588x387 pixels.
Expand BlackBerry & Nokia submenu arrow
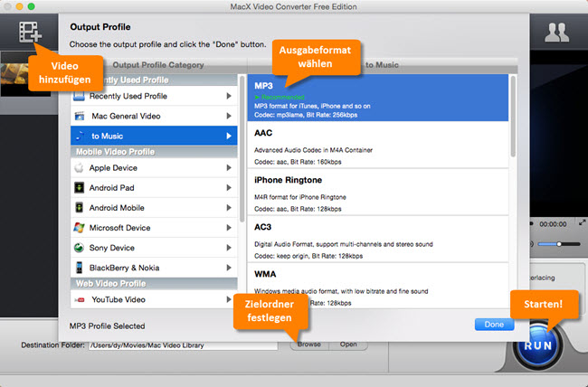[x=229, y=268]
